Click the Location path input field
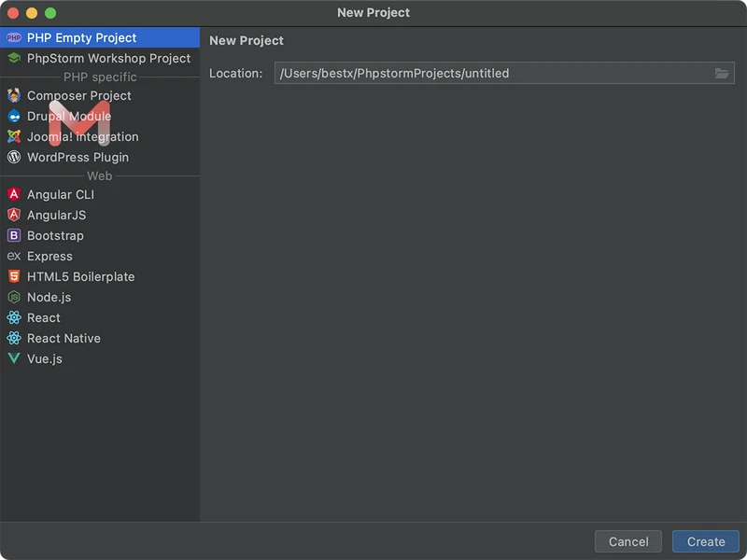 pos(504,73)
